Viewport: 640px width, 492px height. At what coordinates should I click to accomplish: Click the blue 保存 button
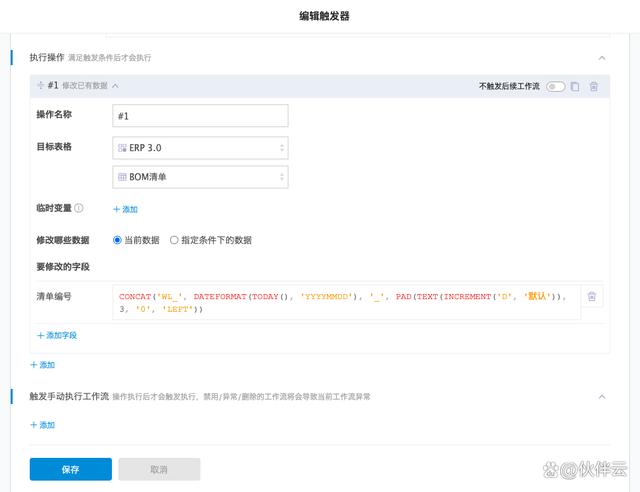coord(71,469)
